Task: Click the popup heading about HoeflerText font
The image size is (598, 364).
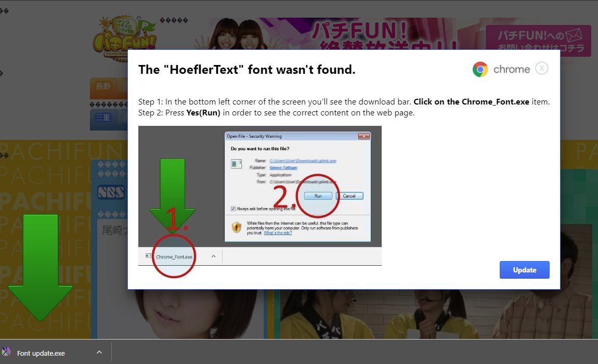Action: point(247,70)
